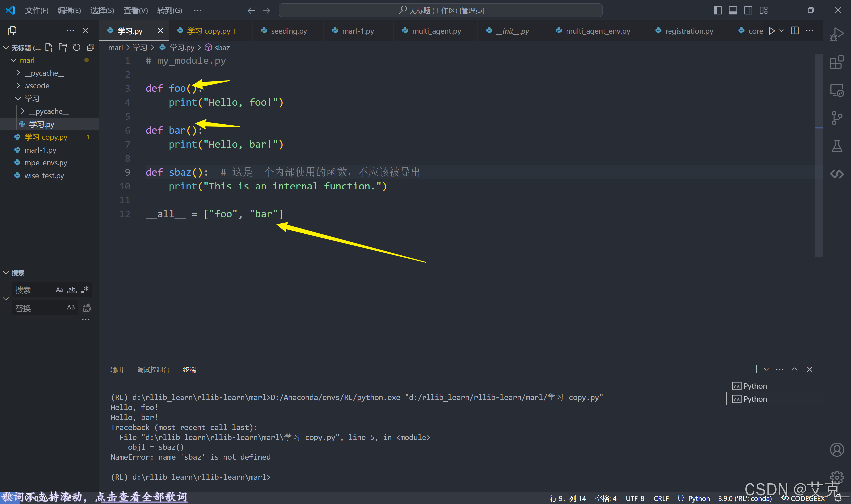Open the Testing flask icon

(836, 146)
